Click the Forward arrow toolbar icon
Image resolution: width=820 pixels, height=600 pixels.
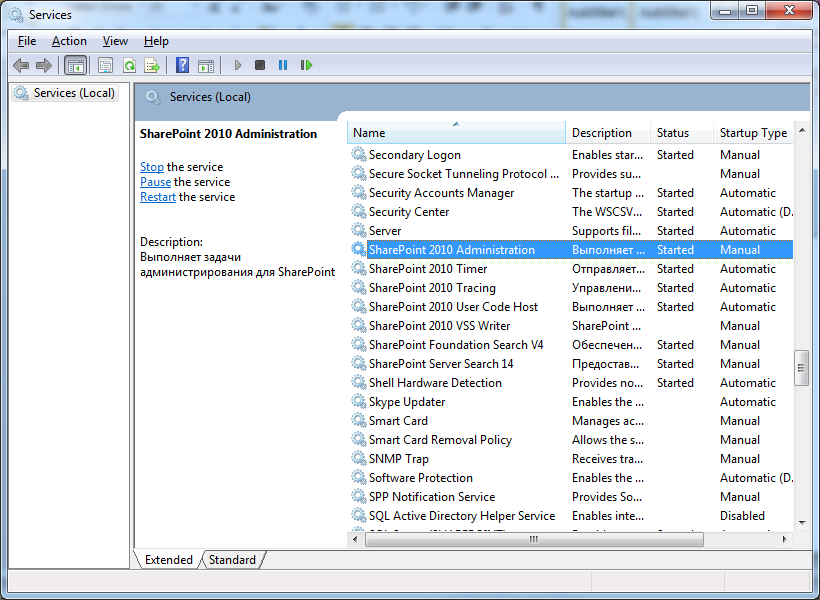44,65
